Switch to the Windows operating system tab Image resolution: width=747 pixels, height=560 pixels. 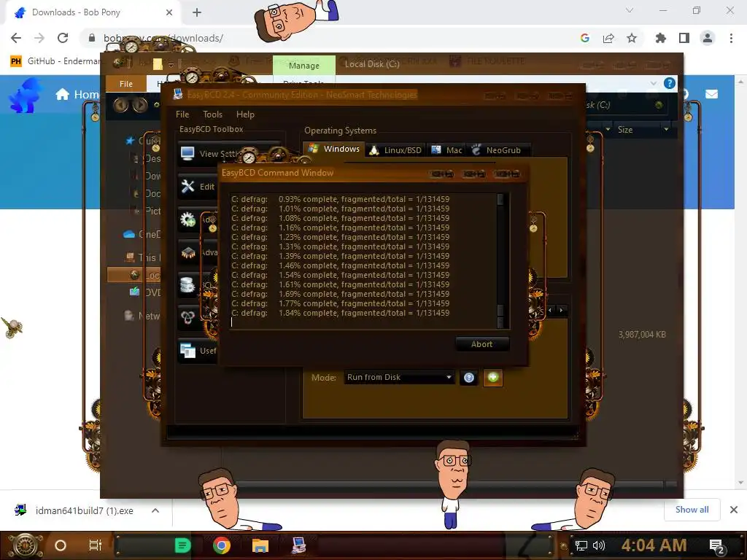tap(334, 149)
